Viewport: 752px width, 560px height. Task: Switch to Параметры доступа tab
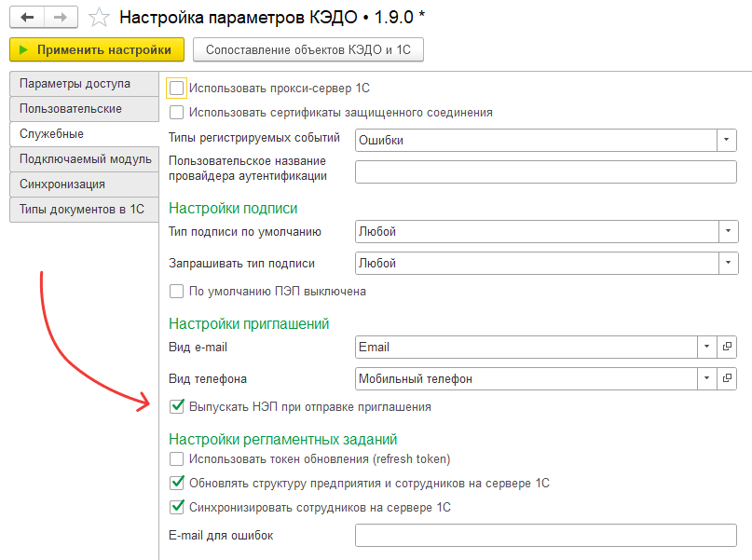[x=85, y=84]
